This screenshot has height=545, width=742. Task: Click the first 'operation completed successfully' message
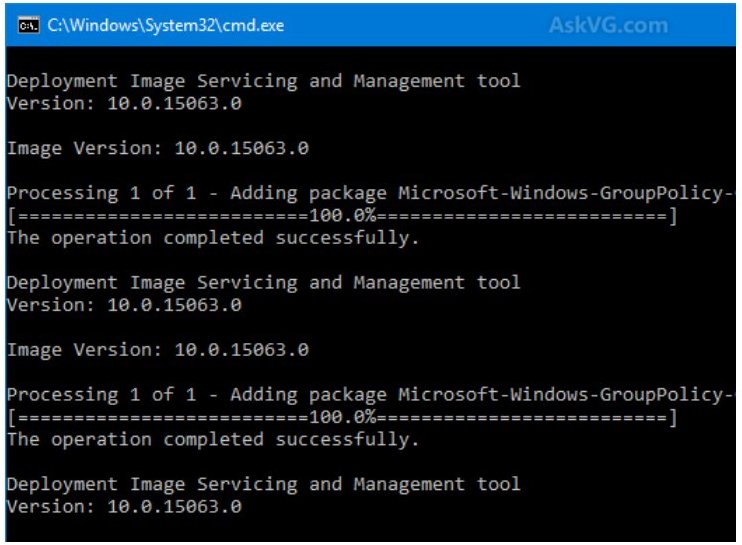(213, 238)
